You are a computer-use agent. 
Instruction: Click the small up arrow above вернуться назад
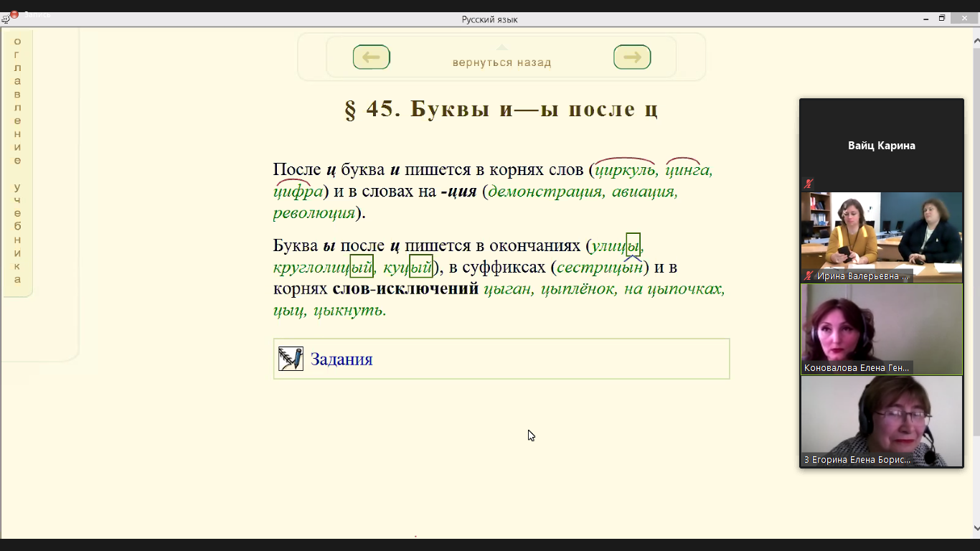501,47
